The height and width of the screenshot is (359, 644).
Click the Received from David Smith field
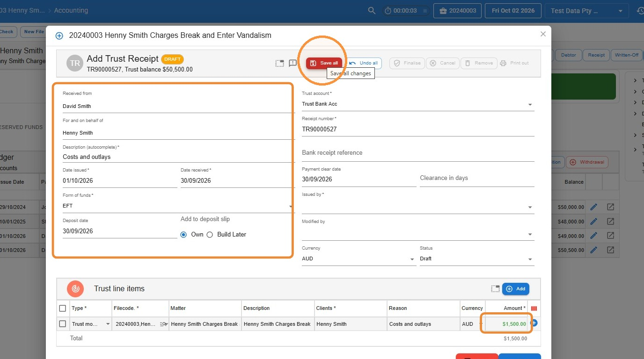click(178, 106)
